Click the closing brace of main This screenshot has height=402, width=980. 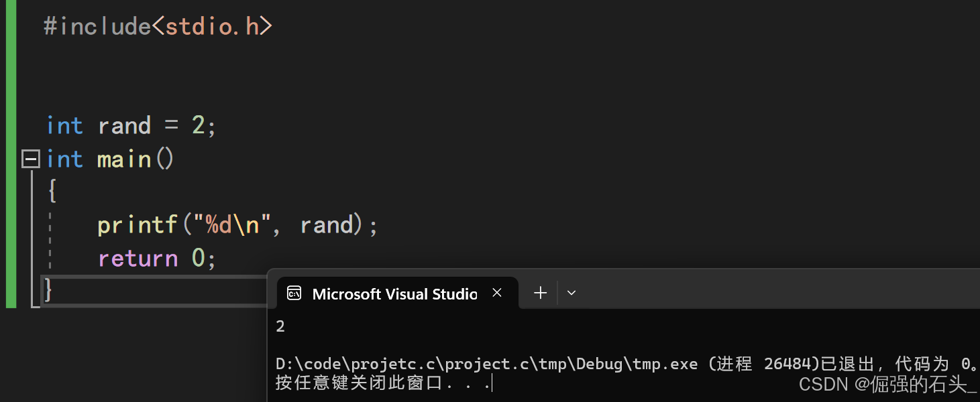(48, 290)
